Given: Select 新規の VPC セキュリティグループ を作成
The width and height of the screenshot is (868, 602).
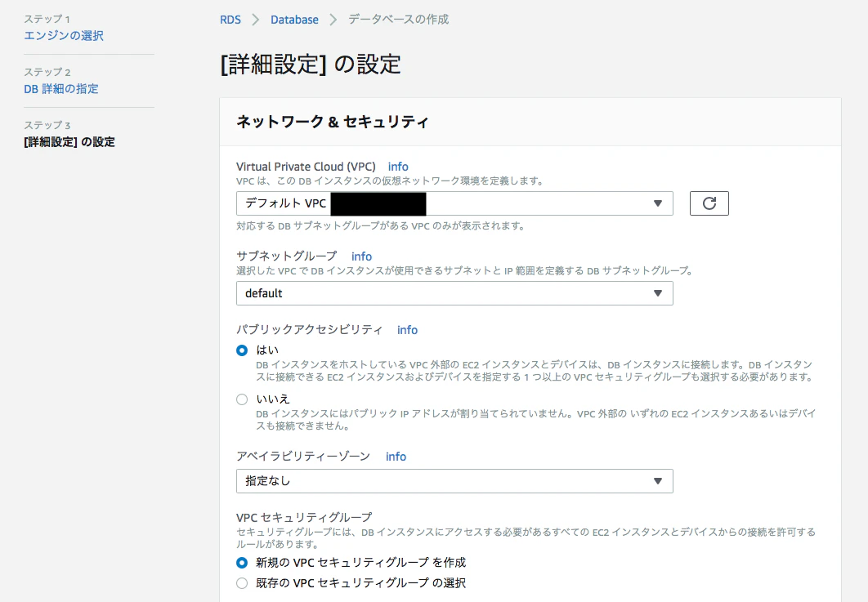Looking at the screenshot, I should tap(241, 562).
